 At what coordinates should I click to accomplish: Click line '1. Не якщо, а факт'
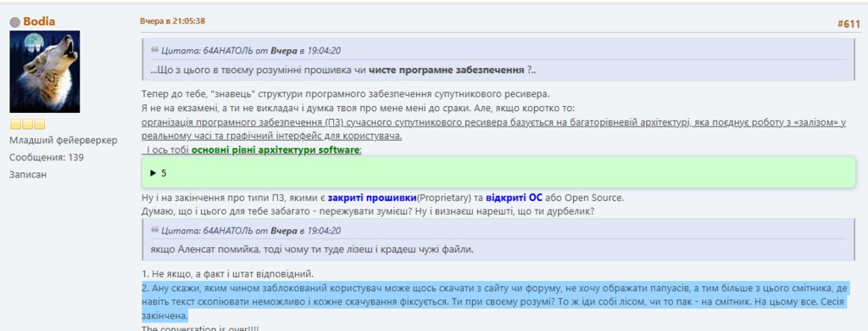[227, 274]
